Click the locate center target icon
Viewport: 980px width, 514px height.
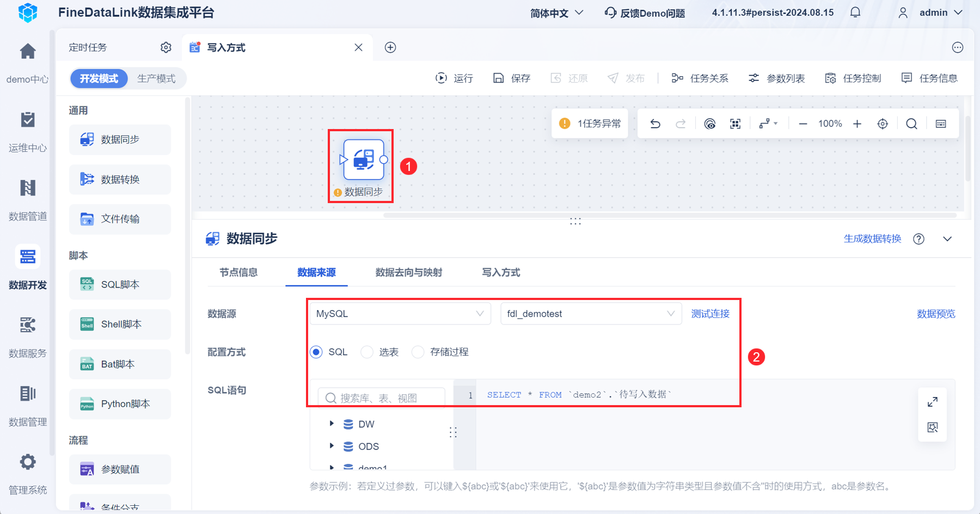point(883,124)
